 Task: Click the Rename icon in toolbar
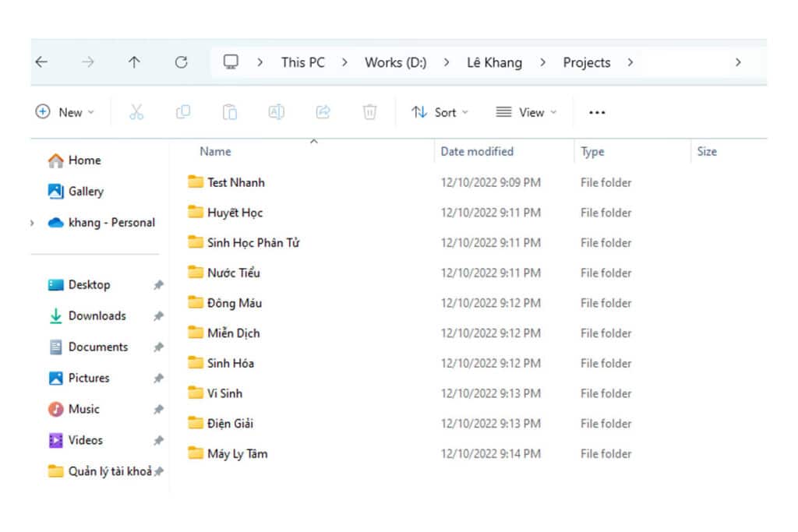(x=277, y=112)
